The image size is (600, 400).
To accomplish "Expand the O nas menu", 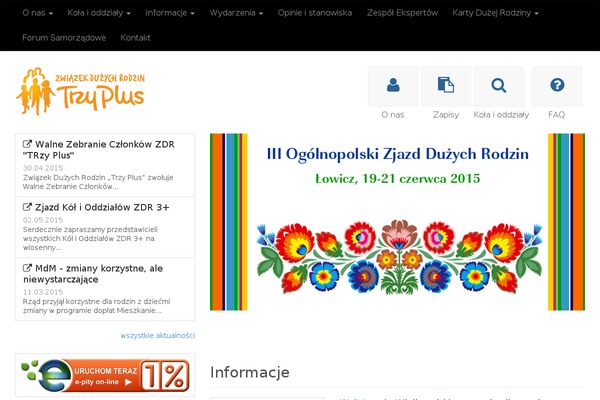I will click(x=38, y=13).
